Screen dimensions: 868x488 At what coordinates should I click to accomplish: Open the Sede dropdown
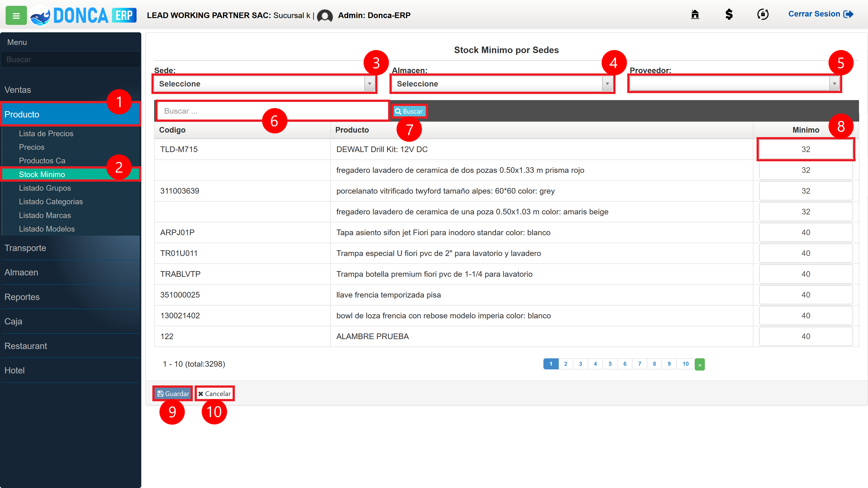click(264, 84)
